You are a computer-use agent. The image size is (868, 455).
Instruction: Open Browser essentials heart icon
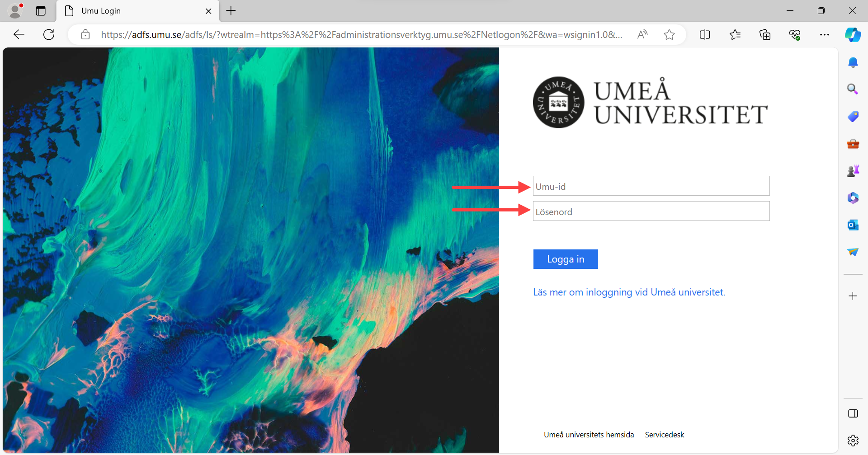(795, 34)
